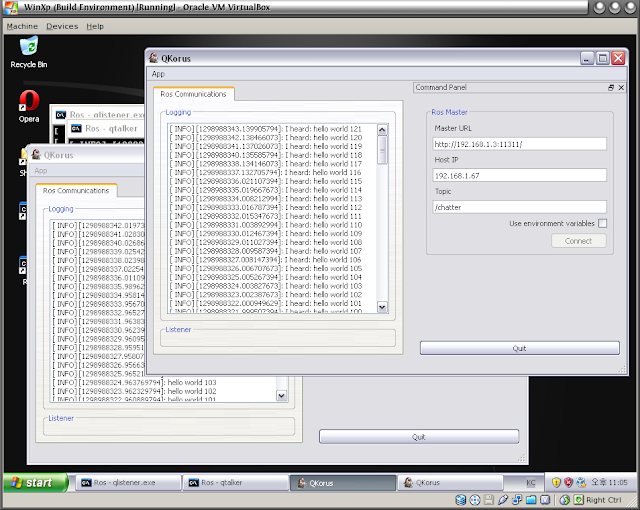Image resolution: width=640 pixels, height=510 pixels.
Task: Click the Host IP input field
Action: point(520,175)
